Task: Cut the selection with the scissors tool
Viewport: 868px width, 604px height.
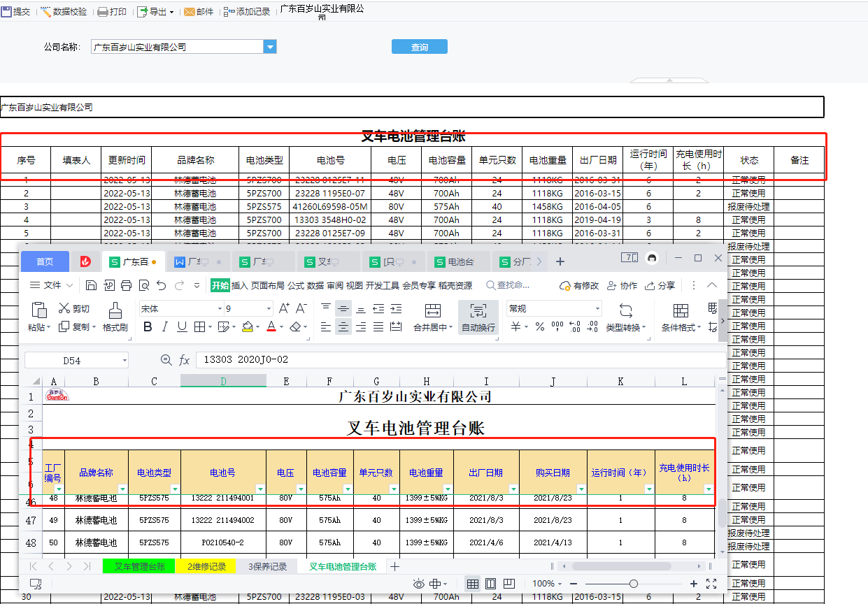Action: [x=64, y=308]
